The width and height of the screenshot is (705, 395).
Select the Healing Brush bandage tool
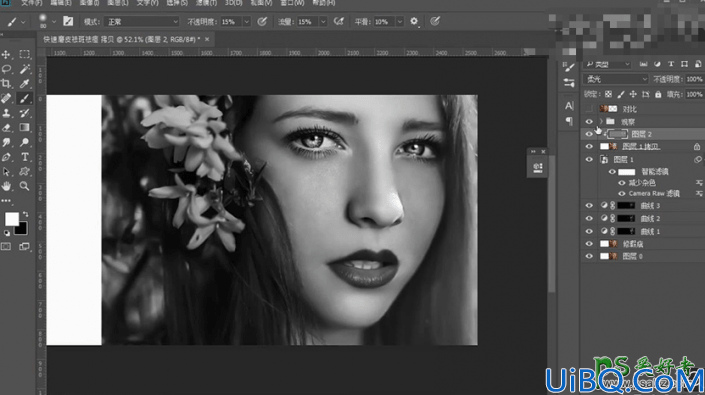(6, 98)
